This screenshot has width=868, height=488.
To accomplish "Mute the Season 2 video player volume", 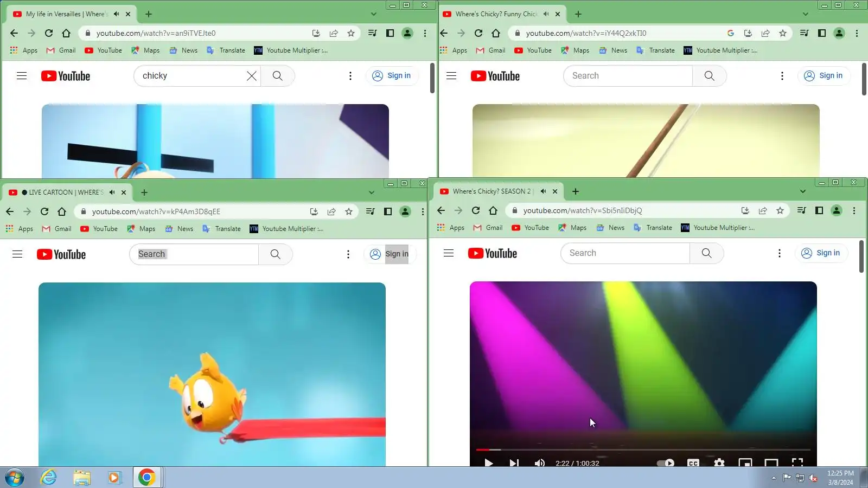I will 540,463.
